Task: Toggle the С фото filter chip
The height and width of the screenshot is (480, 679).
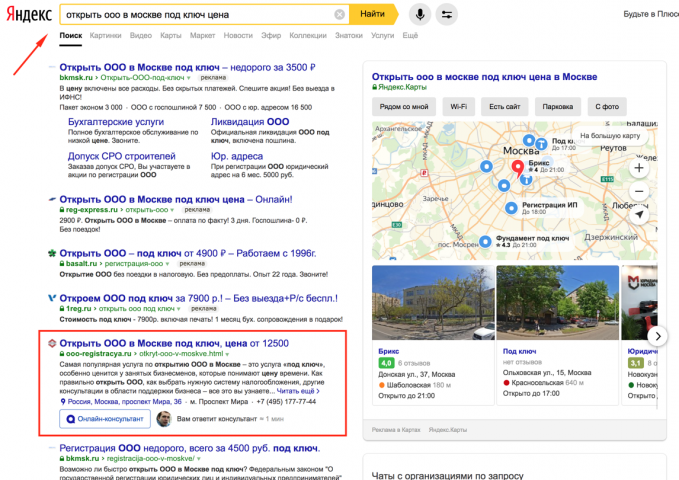Action: tap(607, 107)
